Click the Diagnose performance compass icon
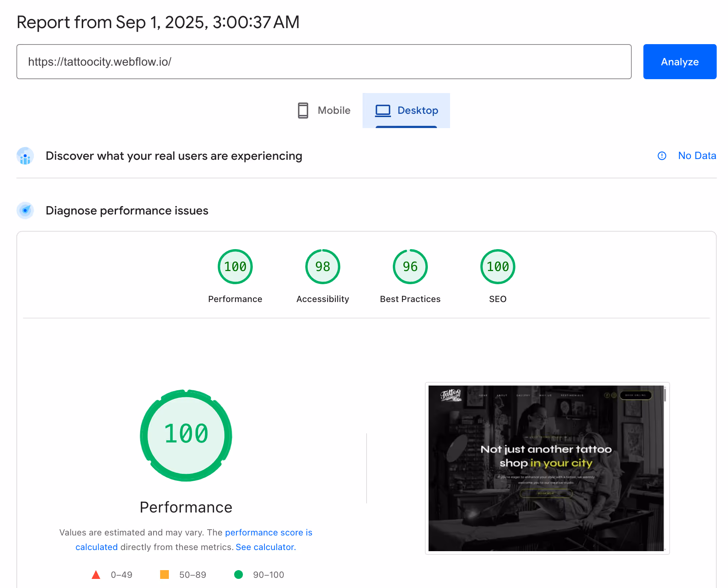The image size is (728, 588). (25, 210)
